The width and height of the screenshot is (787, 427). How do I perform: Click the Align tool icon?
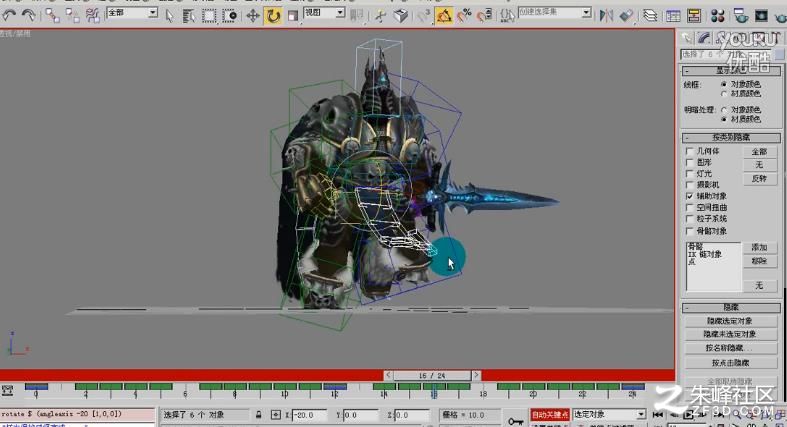626,16
